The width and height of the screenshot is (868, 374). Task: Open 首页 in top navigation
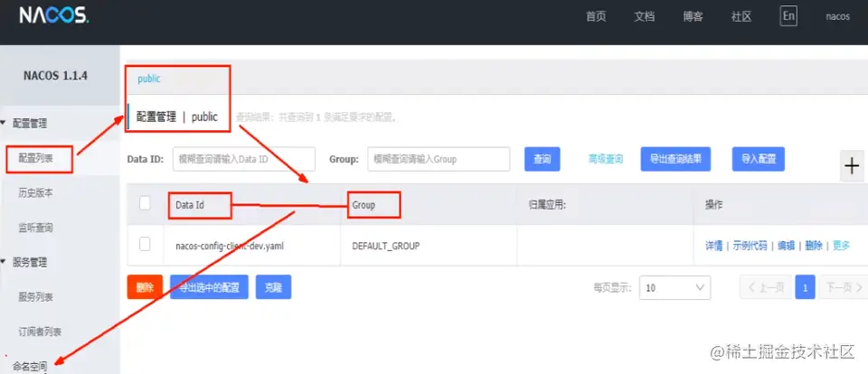pyautogui.click(x=596, y=16)
